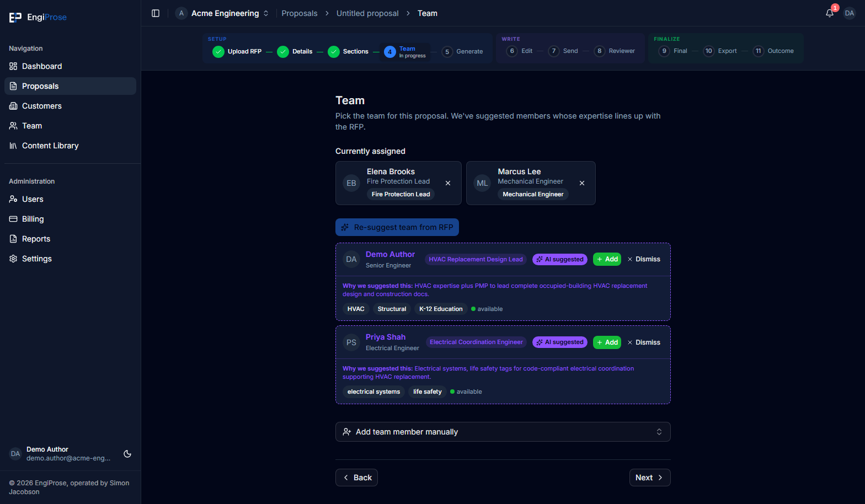Open the notifications bell
The image size is (865, 504).
click(830, 13)
